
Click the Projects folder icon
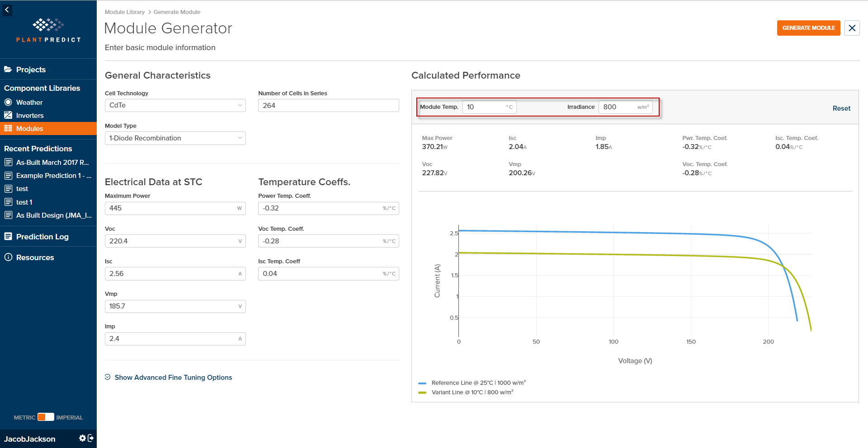[8, 69]
